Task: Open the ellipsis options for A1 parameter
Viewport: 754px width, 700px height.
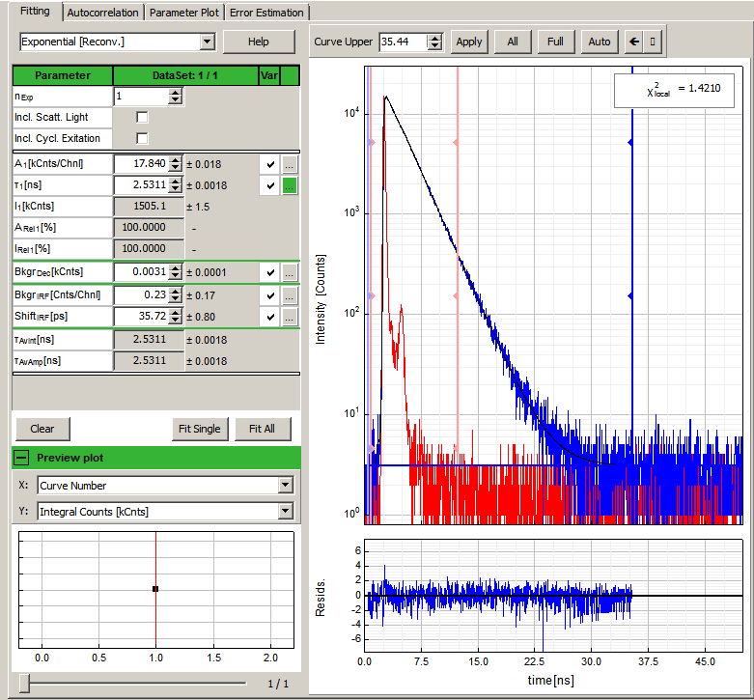Action: click(290, 164)
